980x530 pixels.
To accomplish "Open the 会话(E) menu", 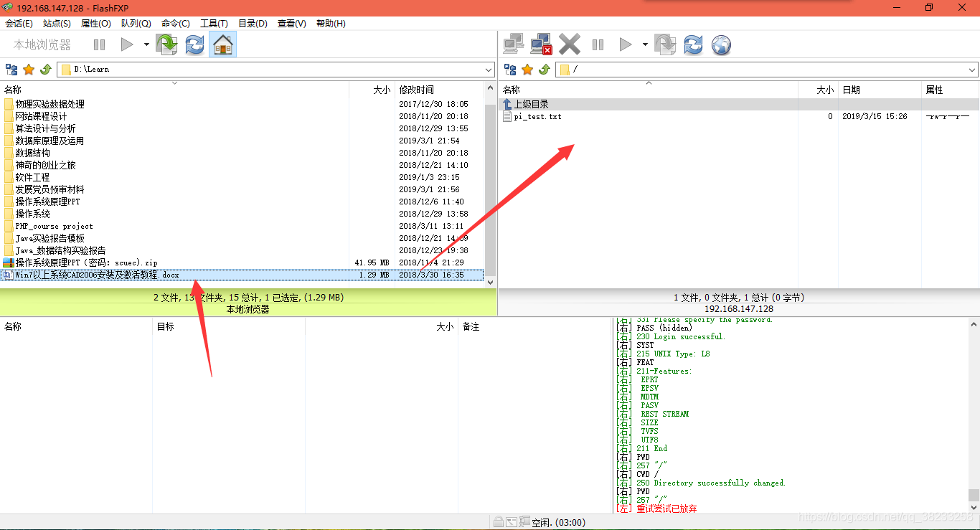I will click(19, 24).
